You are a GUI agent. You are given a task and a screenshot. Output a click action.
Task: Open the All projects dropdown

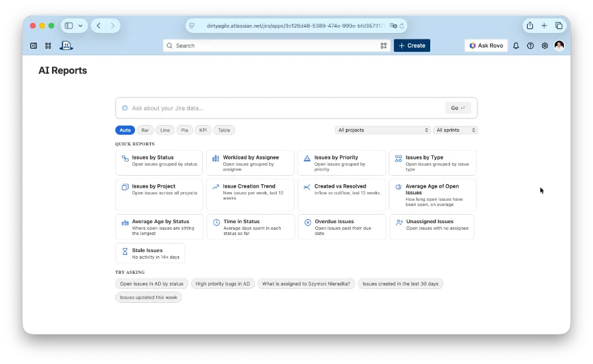(x=382, y=130)
